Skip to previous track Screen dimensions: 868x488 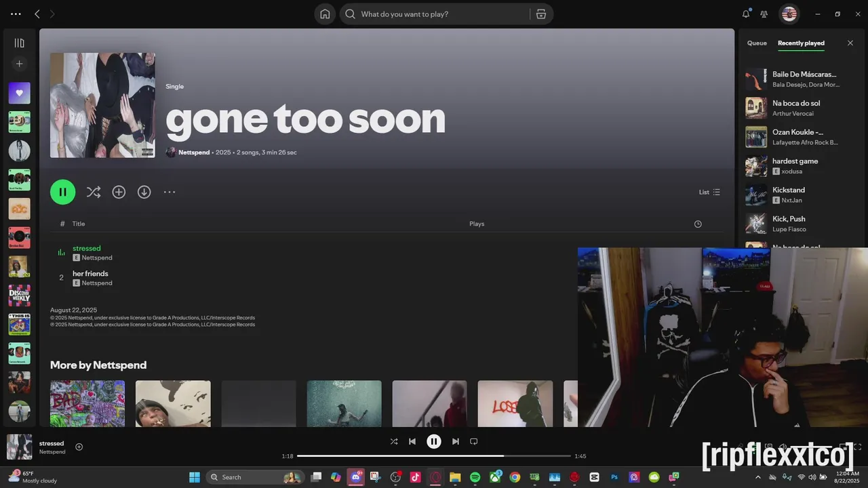coord(412,441)
